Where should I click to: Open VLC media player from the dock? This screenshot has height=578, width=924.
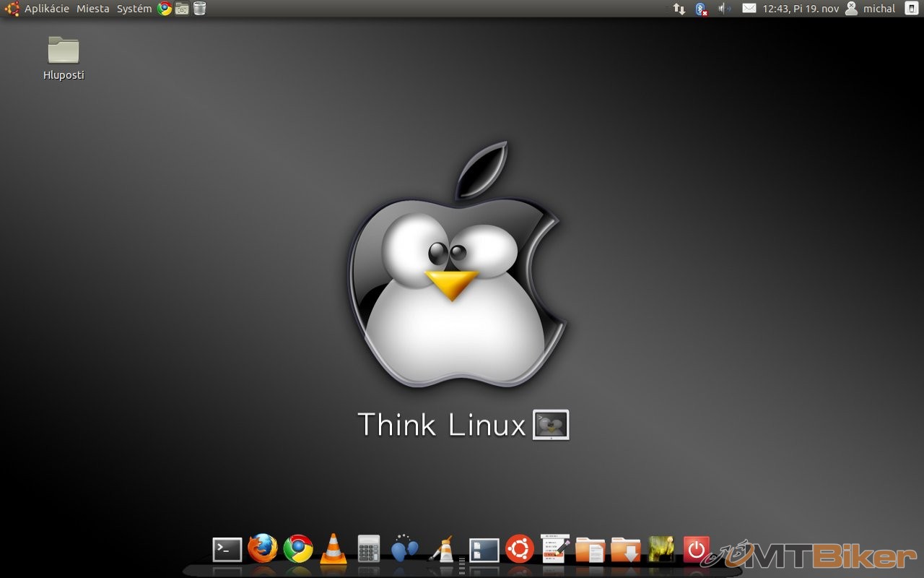(333, 549)
